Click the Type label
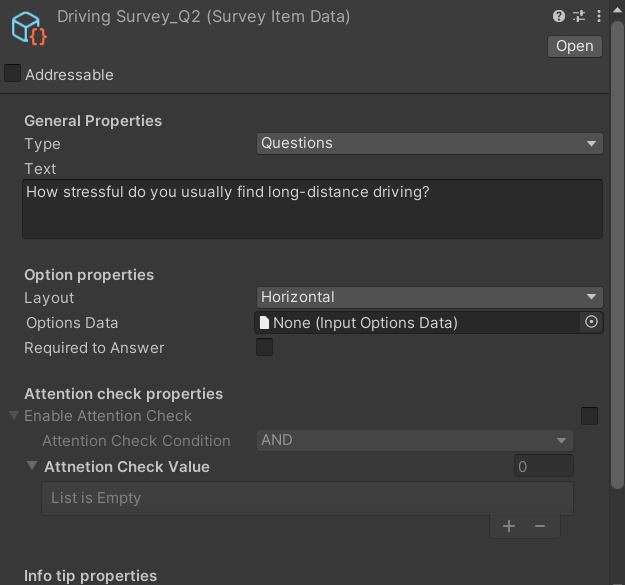 (x=42, y=144)
